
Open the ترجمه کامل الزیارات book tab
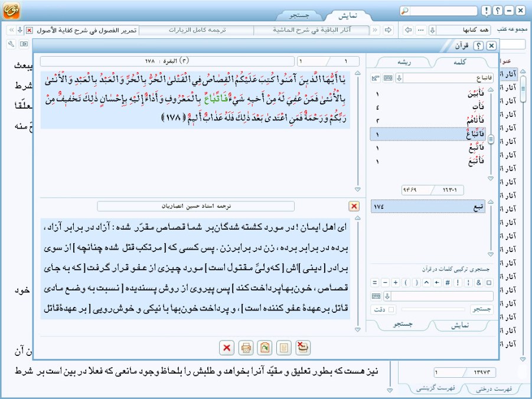coord(197,30)
